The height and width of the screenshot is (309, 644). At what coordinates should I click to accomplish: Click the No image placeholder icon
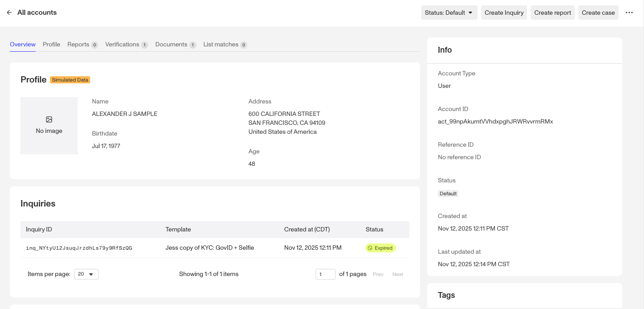point(49,119)
